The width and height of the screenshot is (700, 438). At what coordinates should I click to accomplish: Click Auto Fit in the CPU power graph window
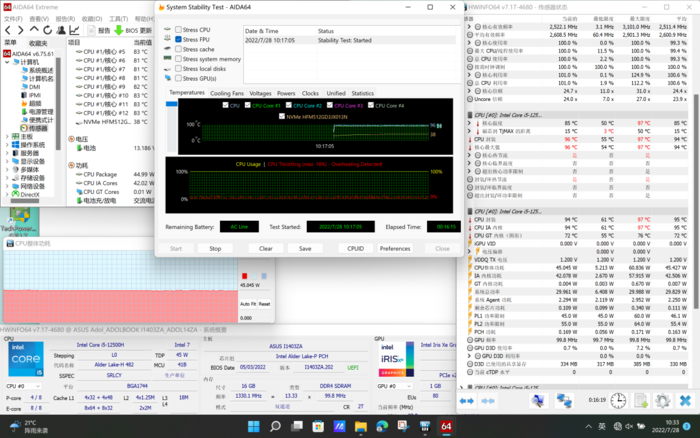pos(248,304)
